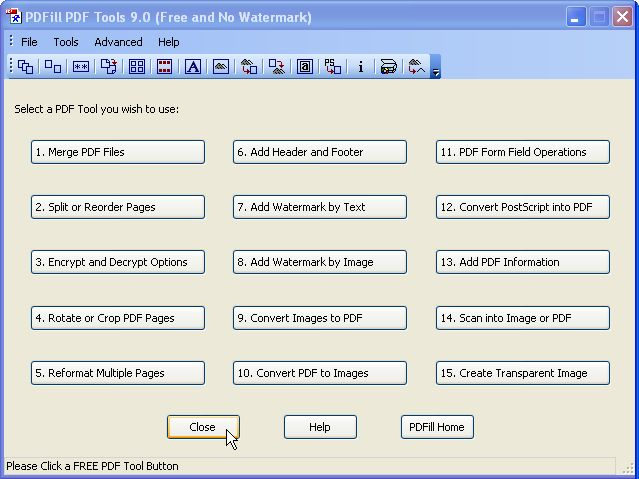Open the Tools menu
The height and width of the screenshot is (479, 639).
click(x=66, y=42)
